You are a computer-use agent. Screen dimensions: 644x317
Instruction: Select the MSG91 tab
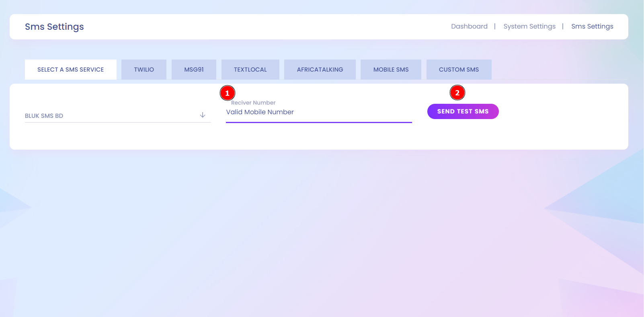tap(194, 70)
